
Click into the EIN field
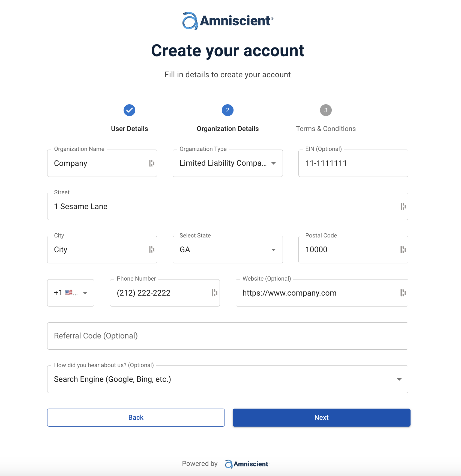click(x=353, y=163)
